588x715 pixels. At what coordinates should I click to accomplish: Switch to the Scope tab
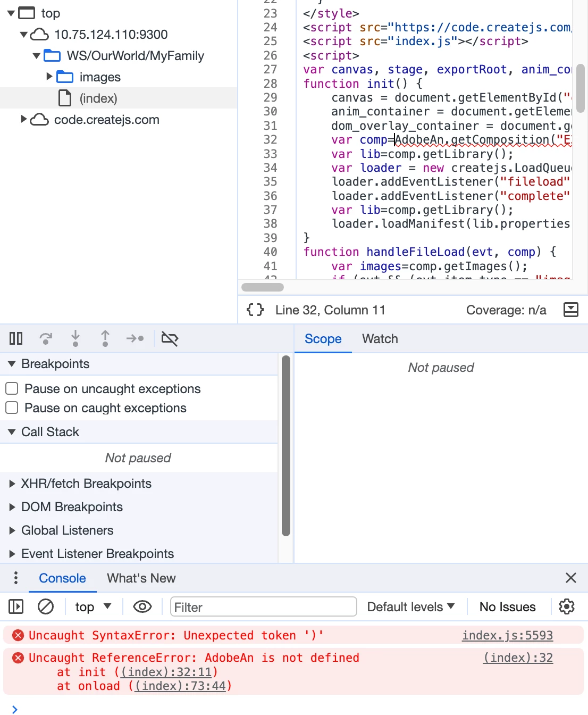[x=323, y=339]
